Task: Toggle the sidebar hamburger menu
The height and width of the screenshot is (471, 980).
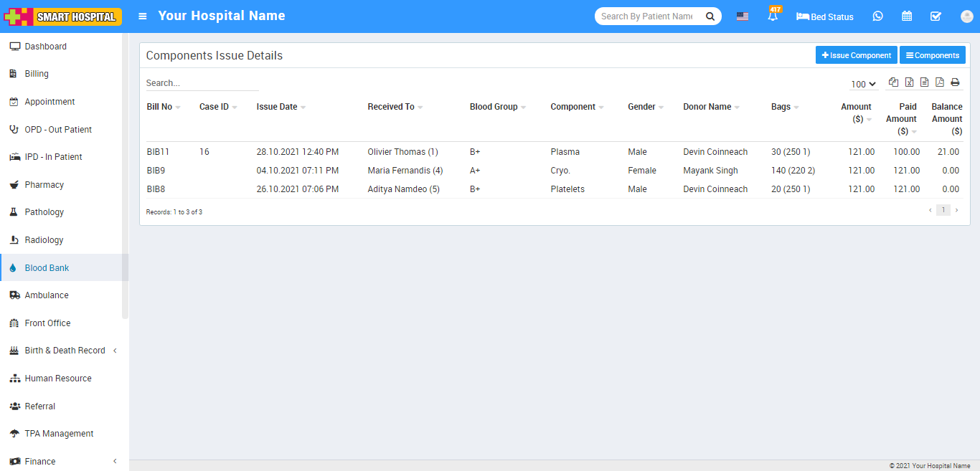Action: 143,16
